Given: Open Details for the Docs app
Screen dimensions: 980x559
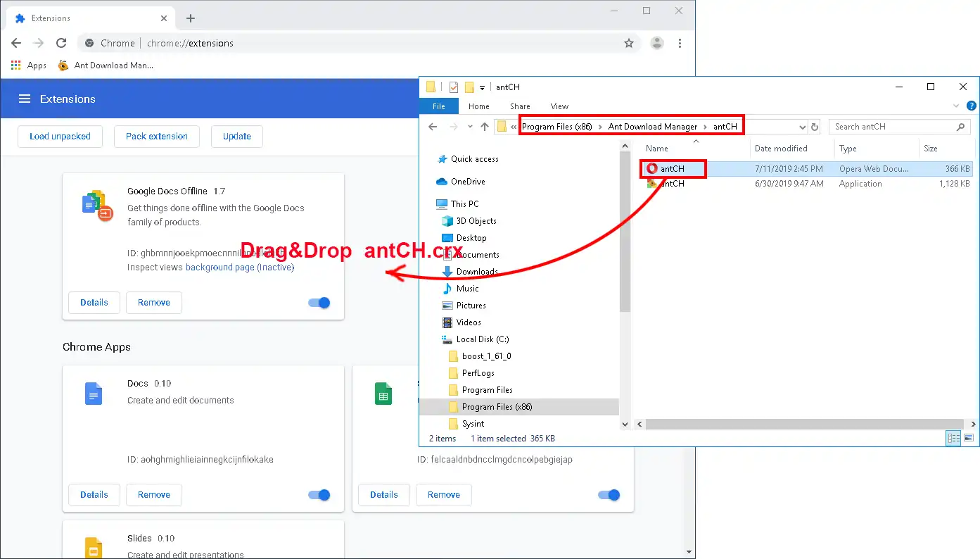Looking at the screenshot, I should coord(94,495).
